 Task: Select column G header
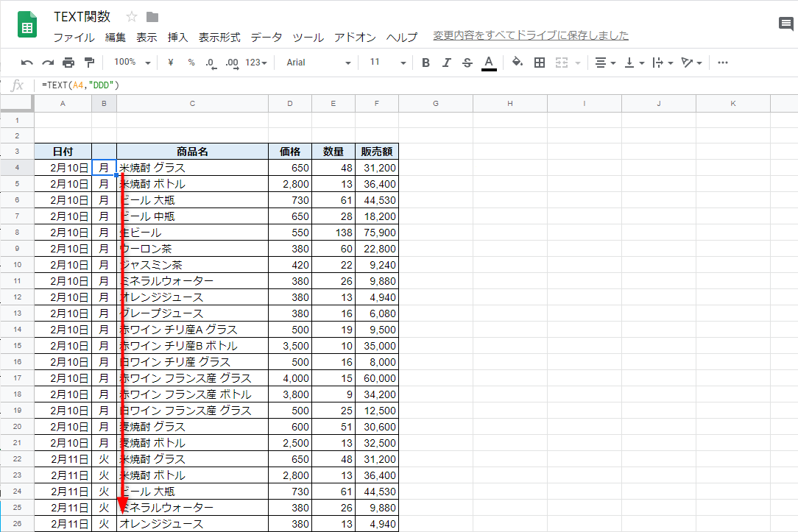(436, 103)
